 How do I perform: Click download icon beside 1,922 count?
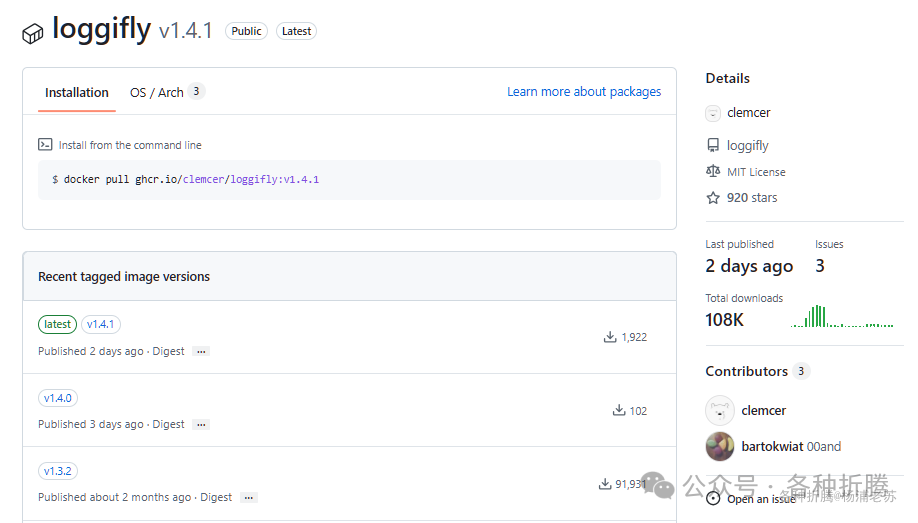coord(610,337)
